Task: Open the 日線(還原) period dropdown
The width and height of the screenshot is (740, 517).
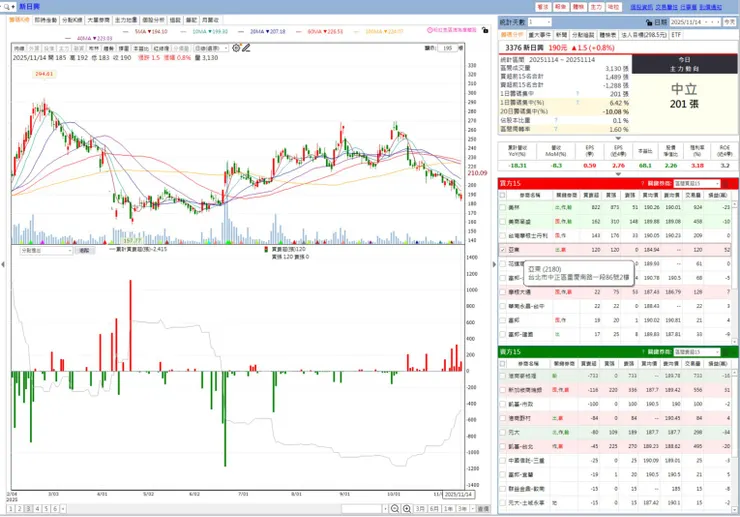Action: tap(211, 48)
